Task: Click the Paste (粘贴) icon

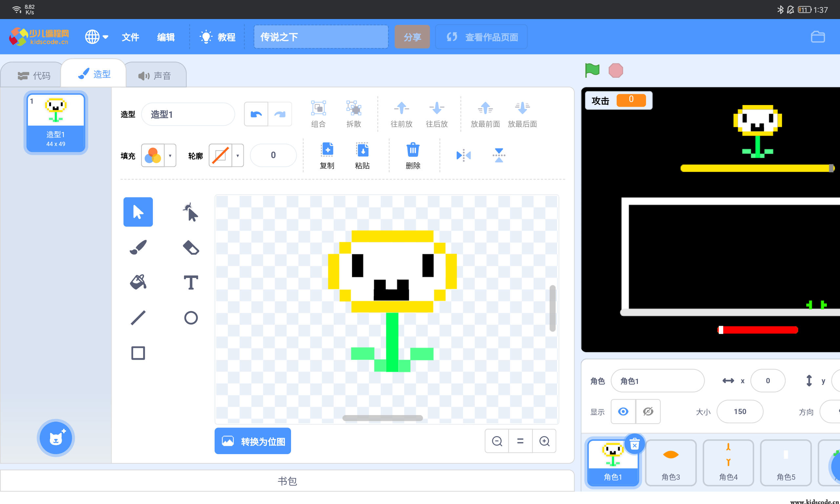Action: 362,156
